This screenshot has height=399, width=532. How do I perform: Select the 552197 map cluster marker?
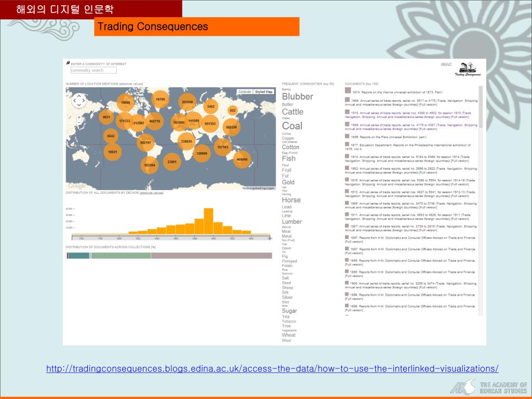(145, 142)
